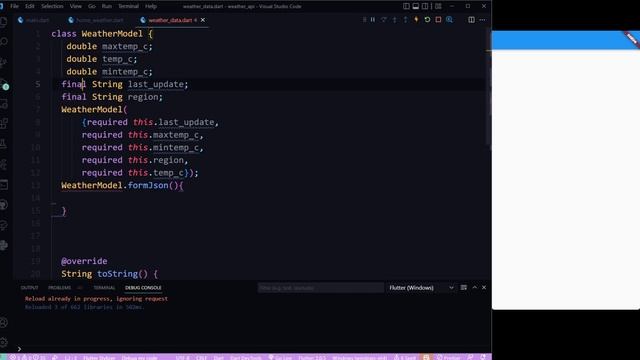Switch to the OUTPUT panel tab
640x360 pixels.
pyautogui.click(x=29, y=288)
